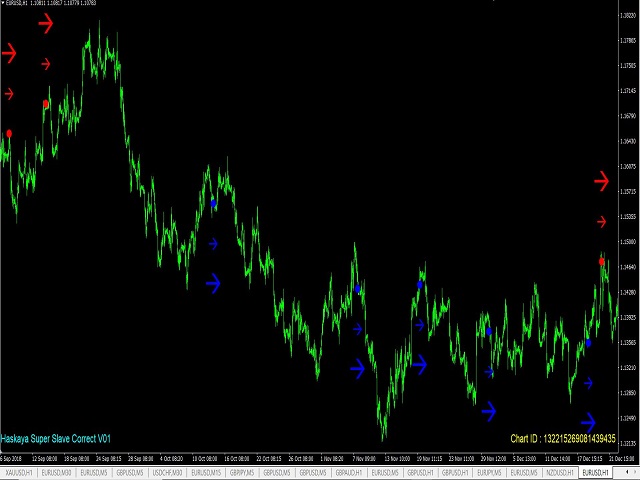Click the tab strip scroll-left arrow
Screen dimensions: 640x480
[627, 473]
